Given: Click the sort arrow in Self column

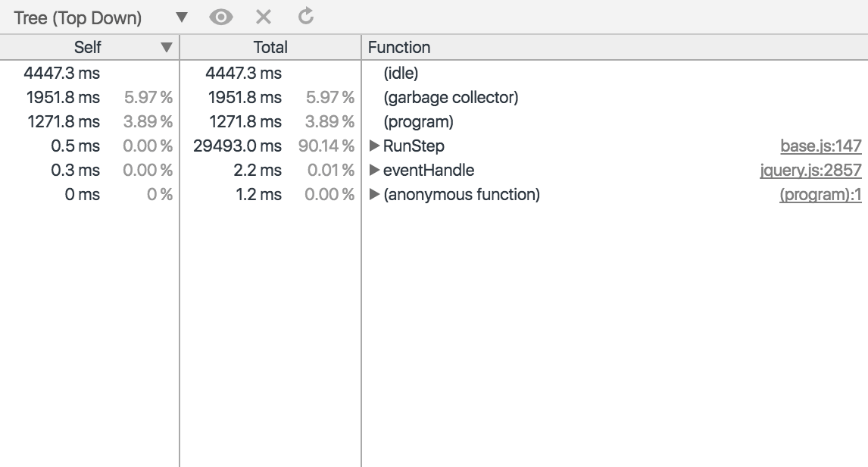Looking at the screenshot, I should pos(167,48).
